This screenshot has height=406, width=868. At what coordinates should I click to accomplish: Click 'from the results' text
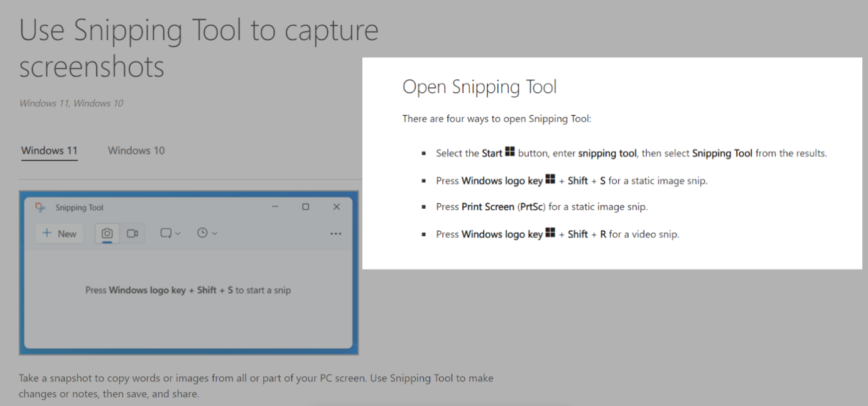click(x=791, y=153)
